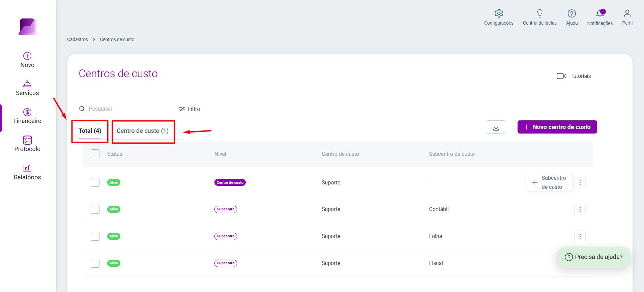Click the Novo plus icon in sidebar

27,56
